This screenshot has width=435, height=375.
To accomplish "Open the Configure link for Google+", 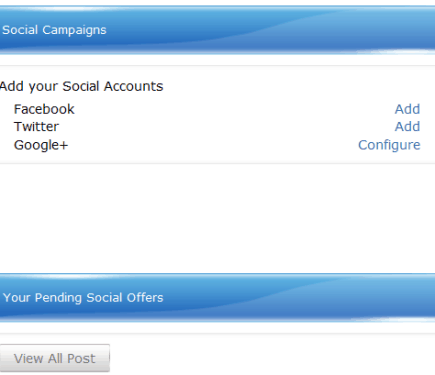I will 389,145.
